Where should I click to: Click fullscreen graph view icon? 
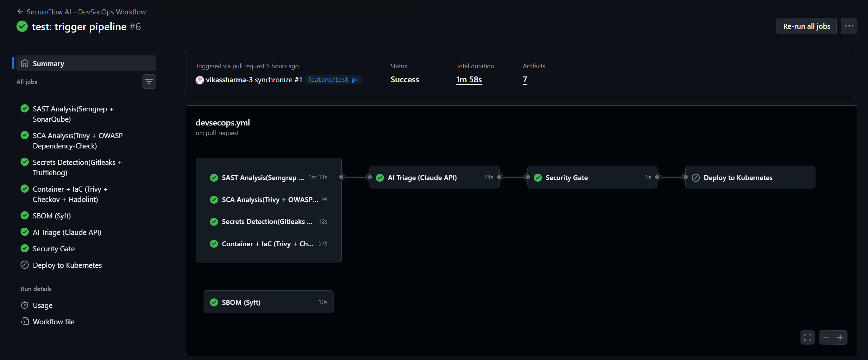point(807,337)
